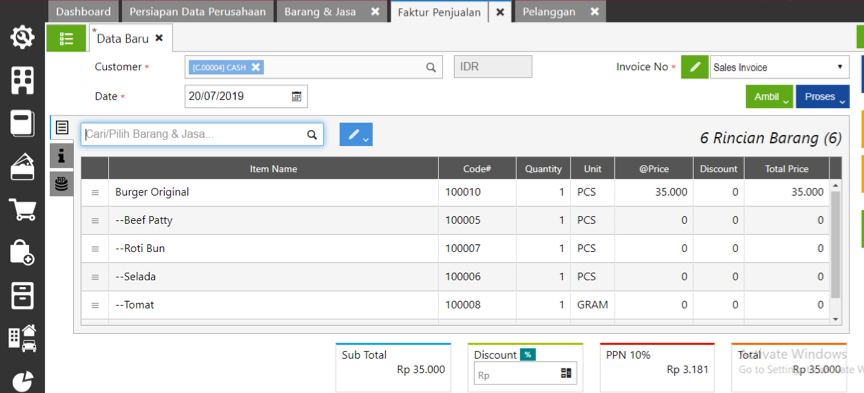The image size is (864, 393).
Task: Open the company building icon in sidebar
Action: point(23,80)
